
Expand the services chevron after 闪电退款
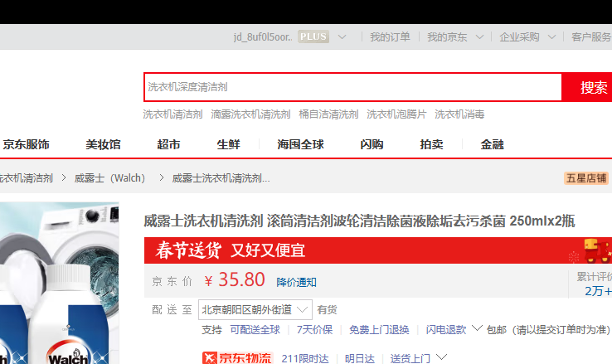tap(477, 328)
